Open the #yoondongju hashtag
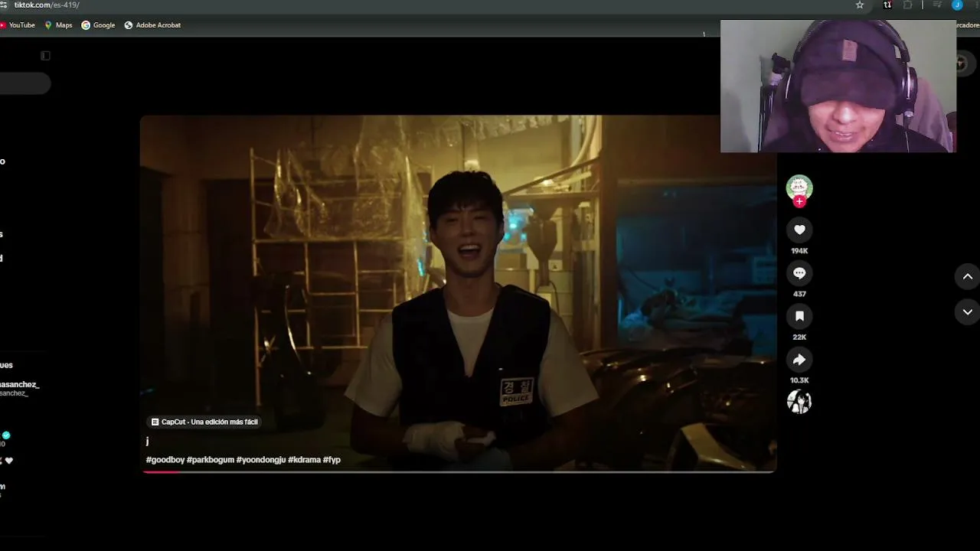 tap(261, 460)
